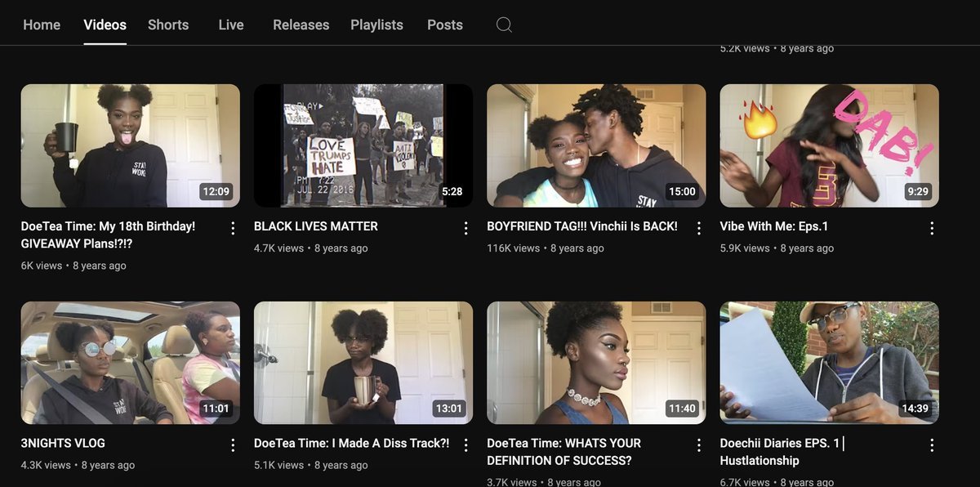Screen dimensions: 980x487
Task: Click '6K views • 8 years ago' text
Action: point(73,266)
